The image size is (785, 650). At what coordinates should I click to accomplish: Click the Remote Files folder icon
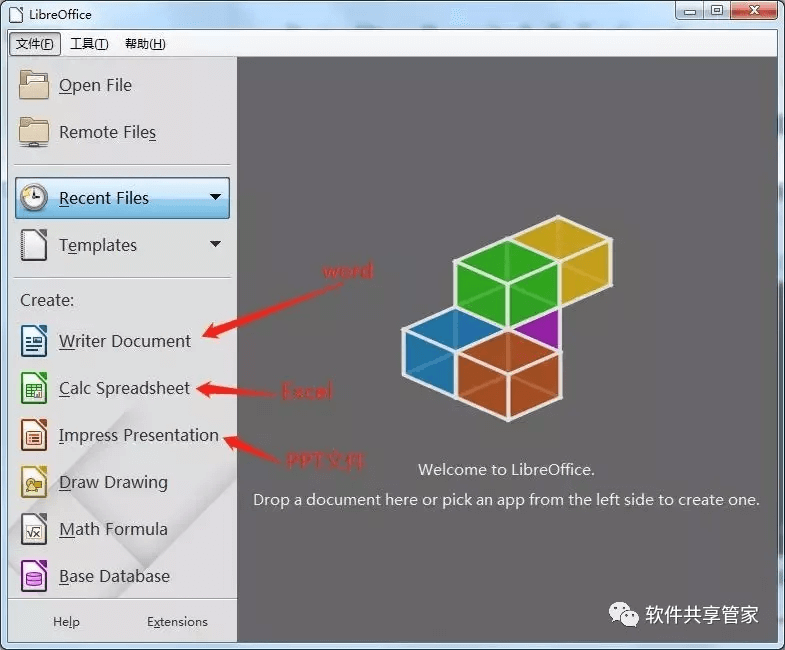pos(34,132)
